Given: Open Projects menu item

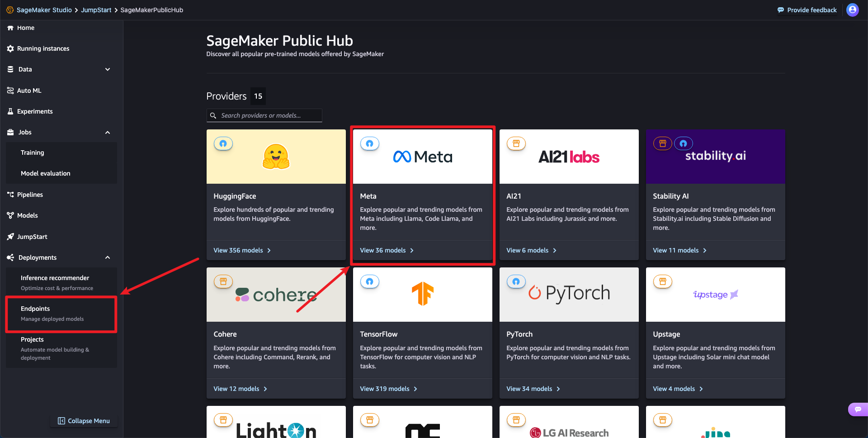Looking at the screenshot, I should [x=61, y=348].
